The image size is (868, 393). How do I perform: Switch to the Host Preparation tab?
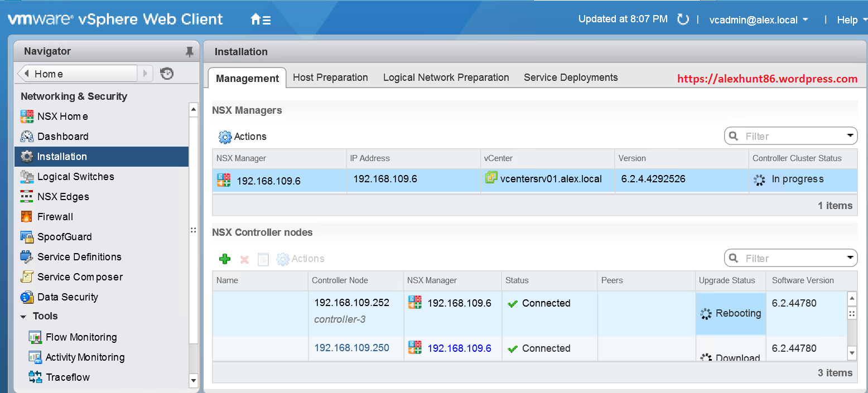tap(330, 77)
